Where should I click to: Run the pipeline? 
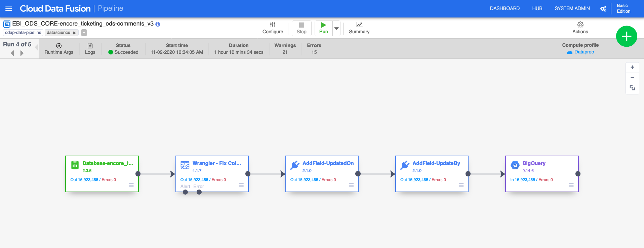pyautogui.click(x=323, y=28)
